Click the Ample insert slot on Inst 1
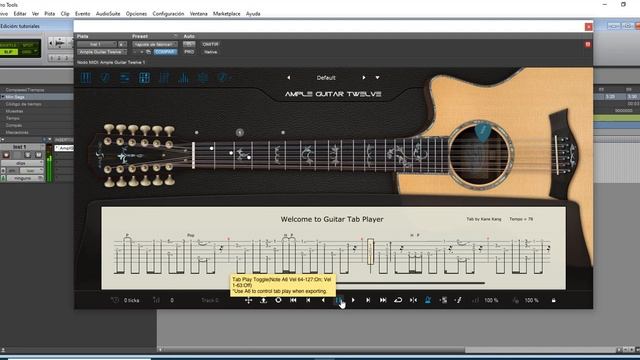Image resolution: width=640 pixels, height=360 pixels. point(64,148)
